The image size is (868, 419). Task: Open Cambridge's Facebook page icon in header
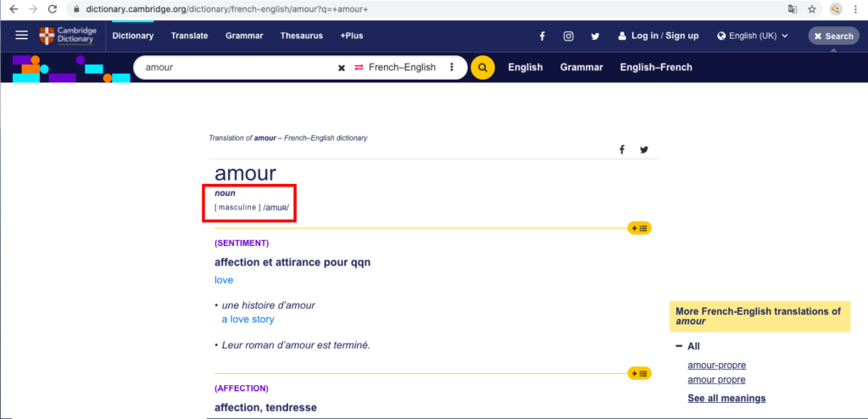click(x=542, y=36)
